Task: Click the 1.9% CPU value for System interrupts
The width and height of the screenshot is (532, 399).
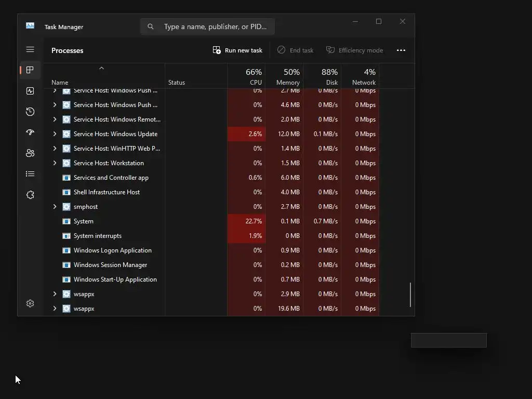Action: point(255,236)
